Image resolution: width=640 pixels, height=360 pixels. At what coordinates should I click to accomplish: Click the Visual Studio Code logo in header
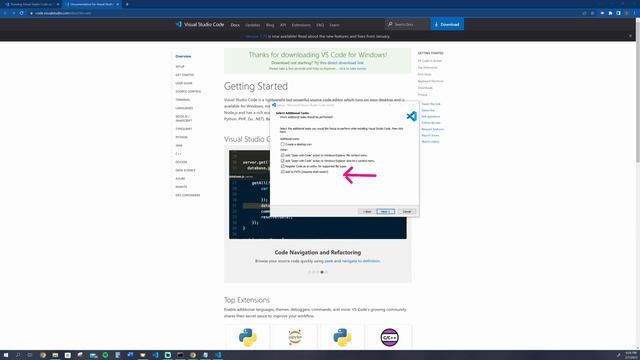[x=200, y=24]
